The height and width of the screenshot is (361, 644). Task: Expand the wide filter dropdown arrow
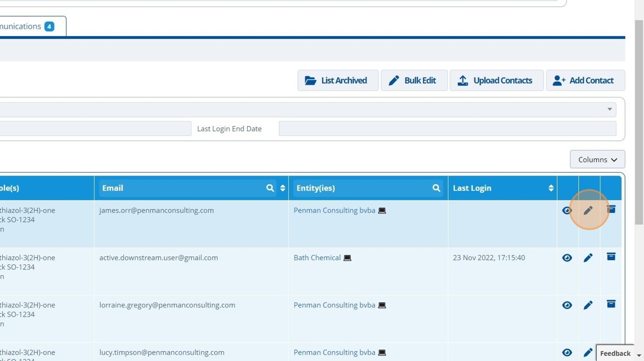[609, 109]
